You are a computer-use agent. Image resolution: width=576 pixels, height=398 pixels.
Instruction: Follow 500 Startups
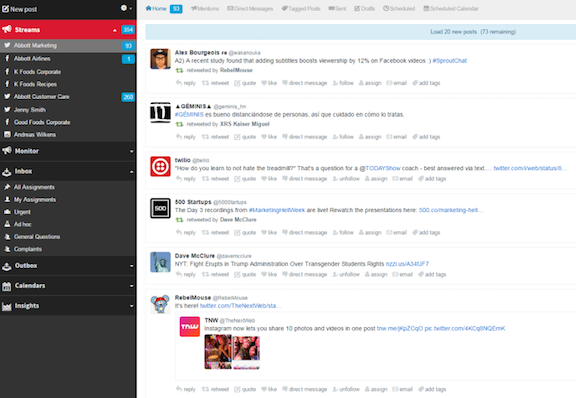343,233
